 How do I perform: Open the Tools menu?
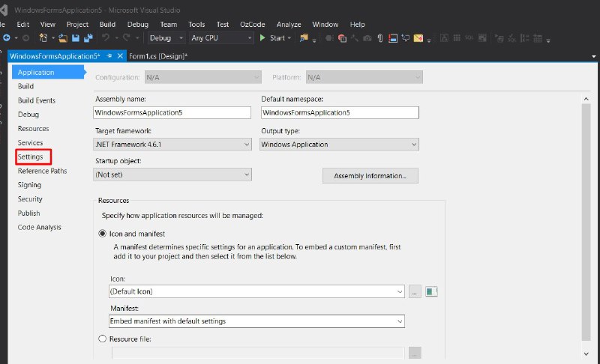pyautogui.click(x=196, y=25)
